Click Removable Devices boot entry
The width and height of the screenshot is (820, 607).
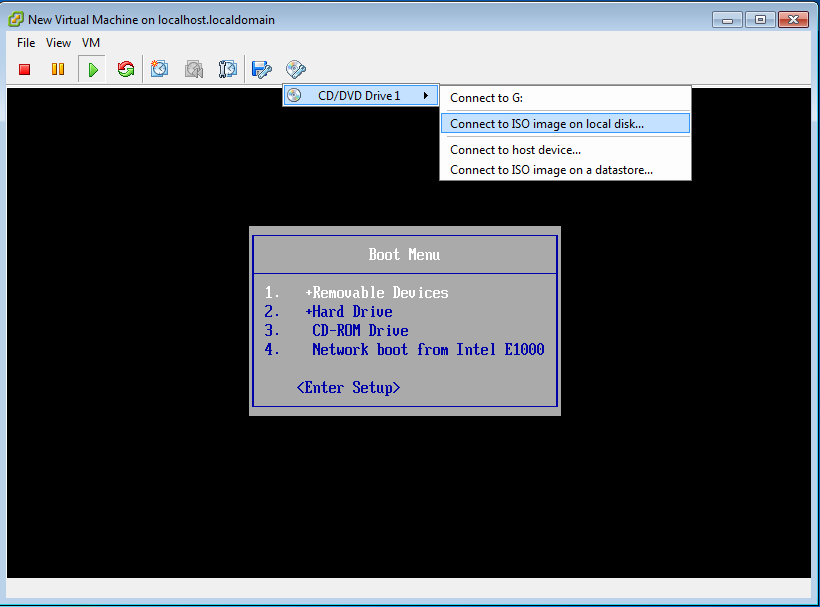(x=377, y=293)
